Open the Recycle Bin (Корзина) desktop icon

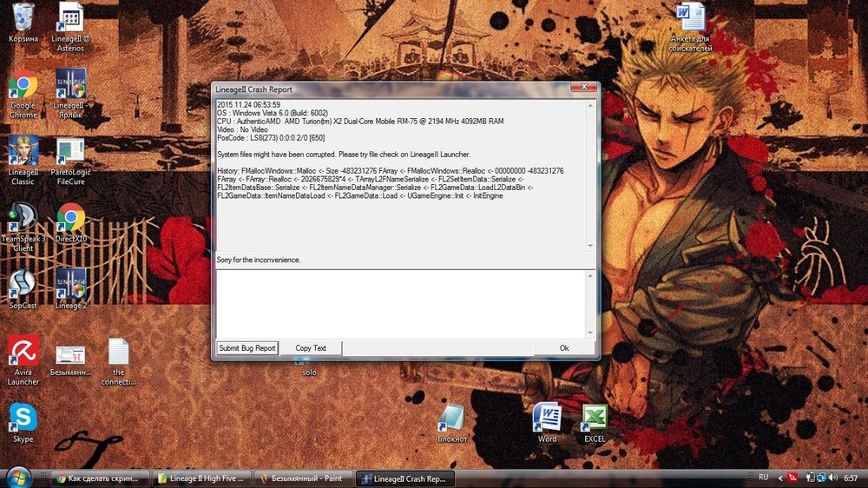click(23, 17)
